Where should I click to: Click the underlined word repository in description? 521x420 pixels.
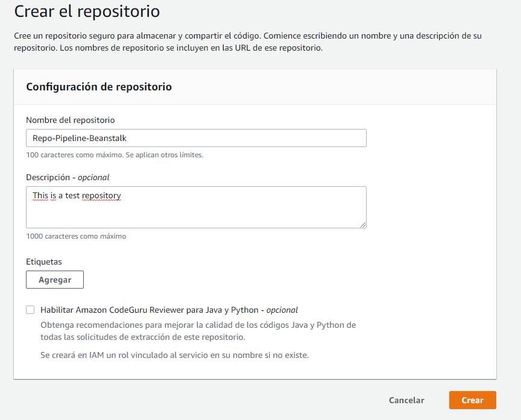pyautogui.click(x=101, y=196)
